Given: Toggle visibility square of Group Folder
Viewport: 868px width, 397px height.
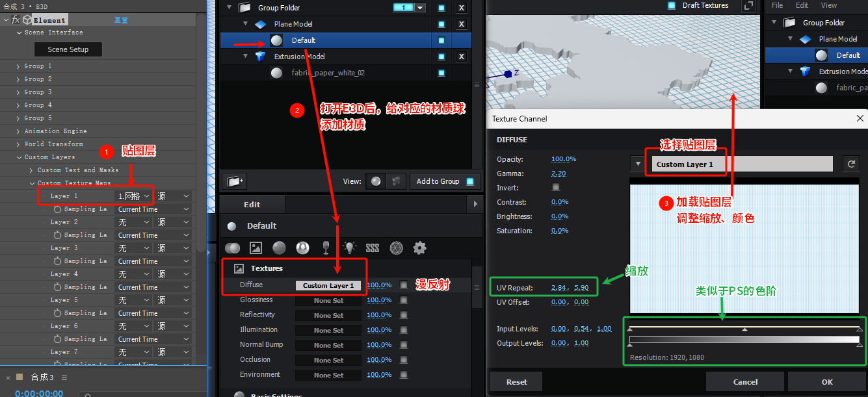Looking at the screenshot, I should 441,8.
